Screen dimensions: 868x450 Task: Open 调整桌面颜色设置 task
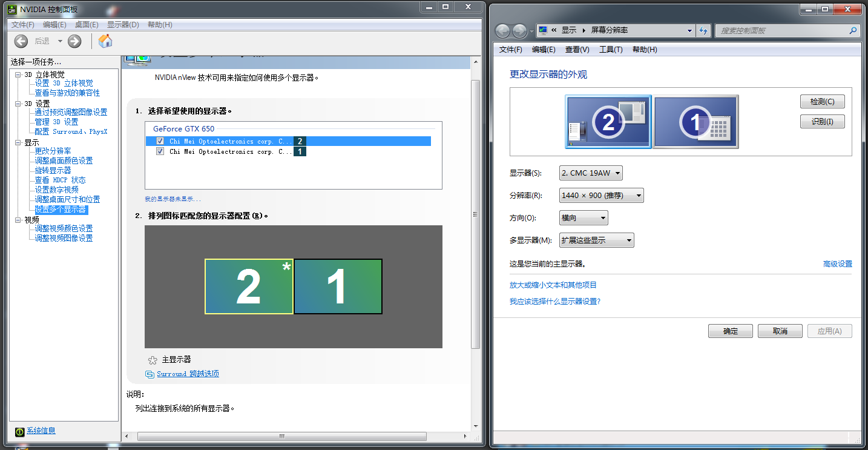tap(64, 161)
